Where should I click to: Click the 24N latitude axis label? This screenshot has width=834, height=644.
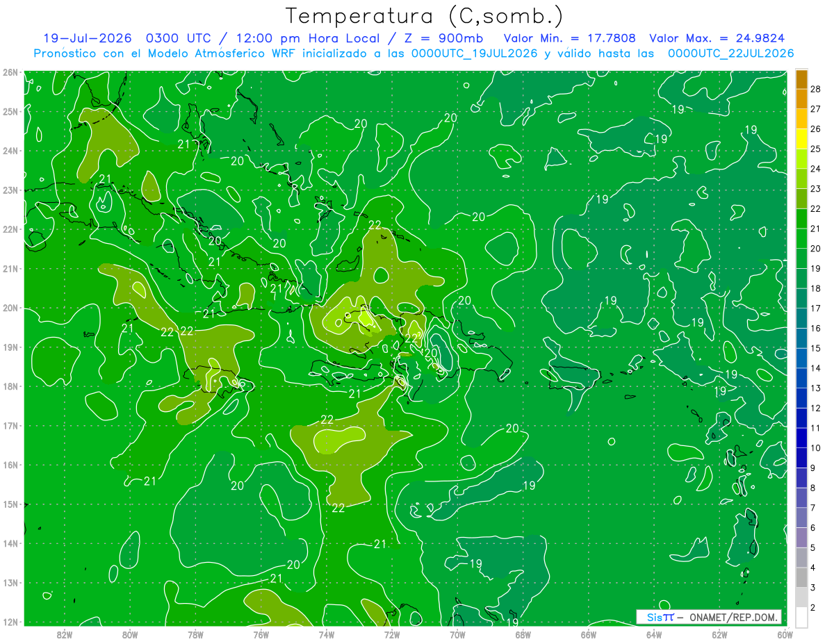pos(10,151)
